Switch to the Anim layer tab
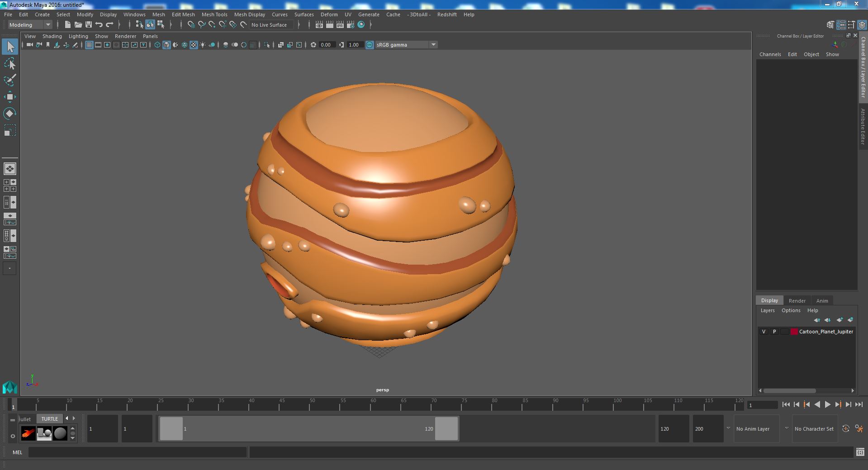This screenshot has height=470, width=868. tap(822, 301)
